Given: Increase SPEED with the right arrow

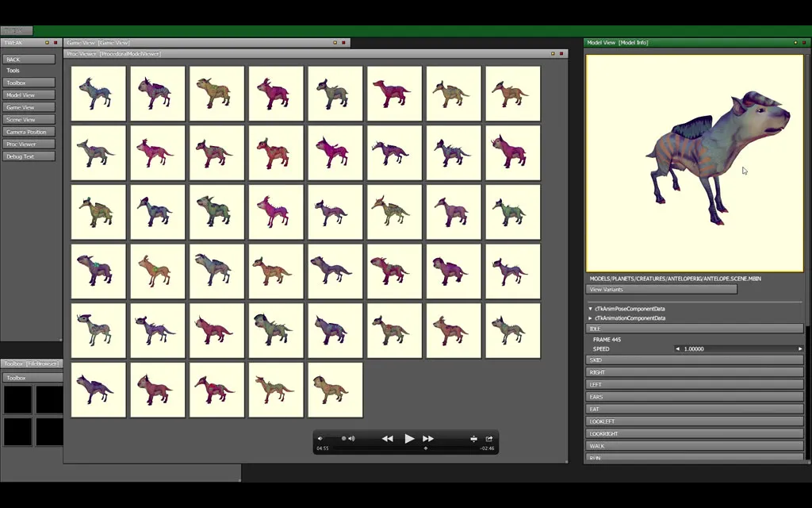Looking at the screenshot, I should (799, 349).
